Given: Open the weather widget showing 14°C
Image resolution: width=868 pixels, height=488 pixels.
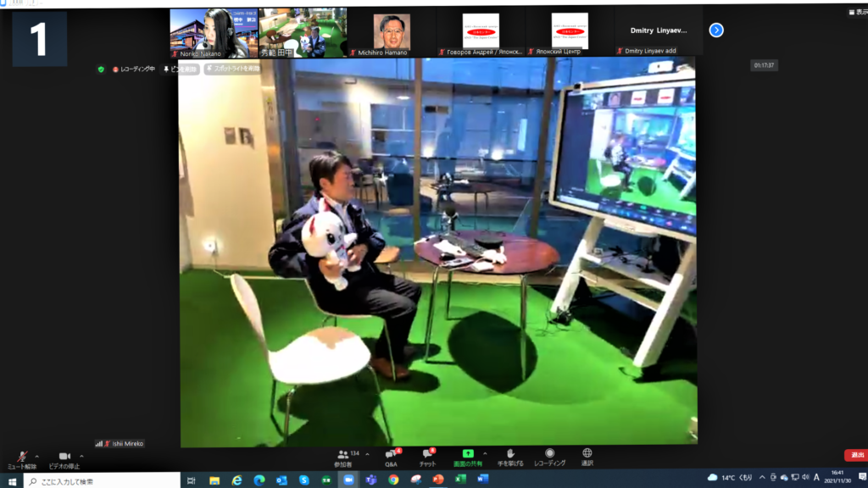Looking at the screenshot, I should (x=730, y=478).
